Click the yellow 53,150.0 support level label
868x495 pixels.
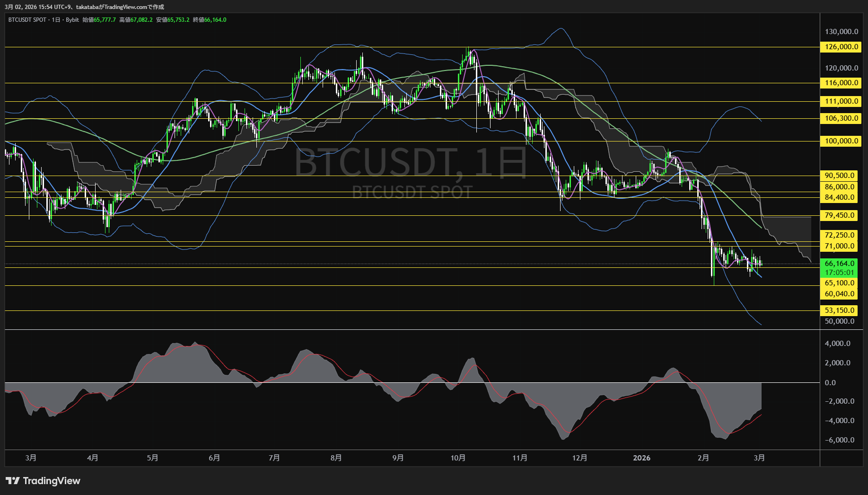(x=840, y=310)
